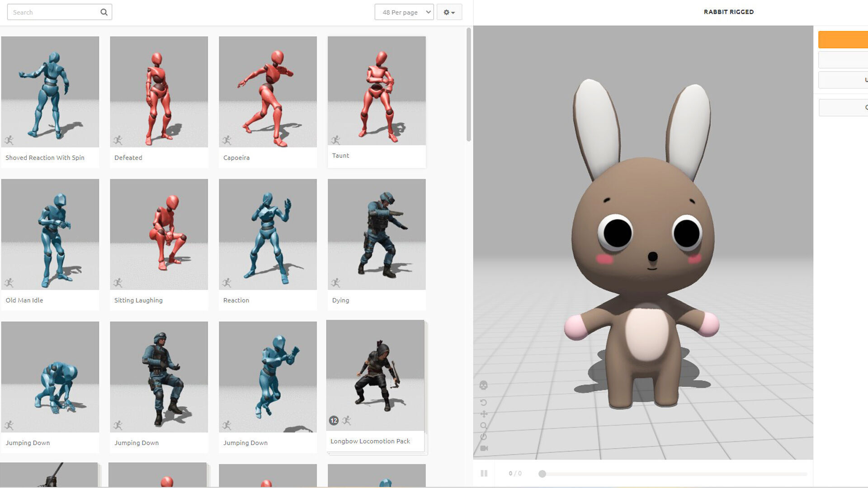Toggle skeleton view with the skull icon

click(x=483, y=385)
